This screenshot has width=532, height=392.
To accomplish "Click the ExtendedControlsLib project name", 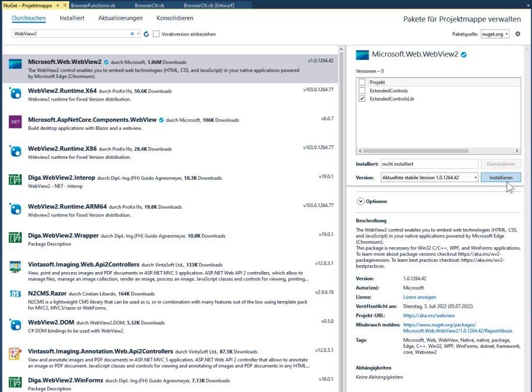I will point(392,99).
